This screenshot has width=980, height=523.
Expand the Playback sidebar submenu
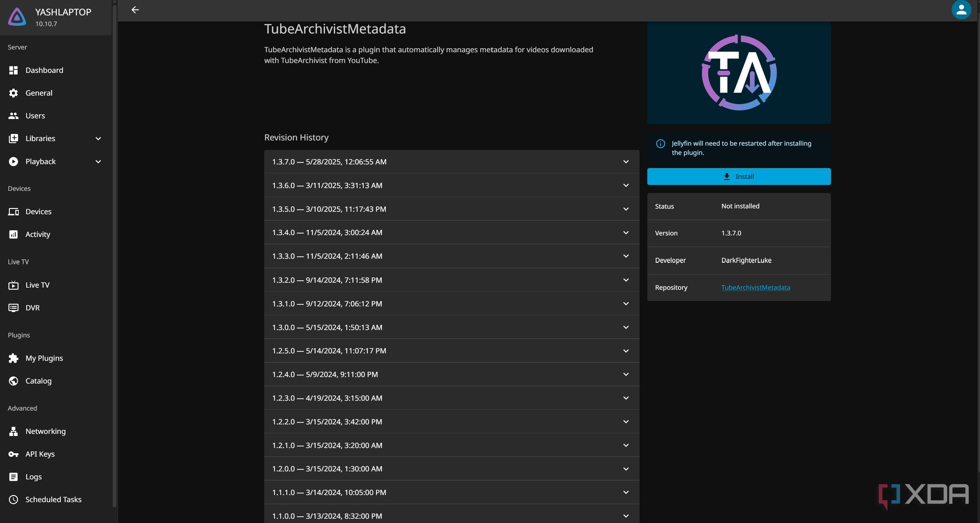point(98,161)
